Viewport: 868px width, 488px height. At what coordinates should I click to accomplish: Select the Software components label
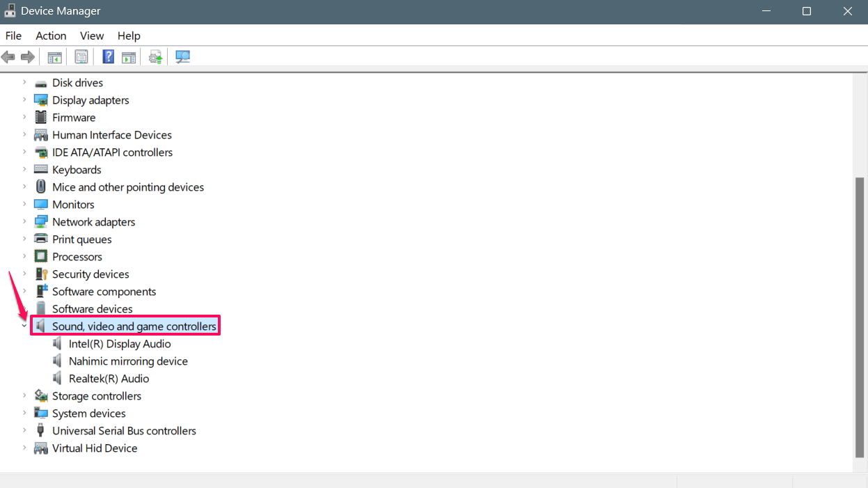(x=104, y=292)
